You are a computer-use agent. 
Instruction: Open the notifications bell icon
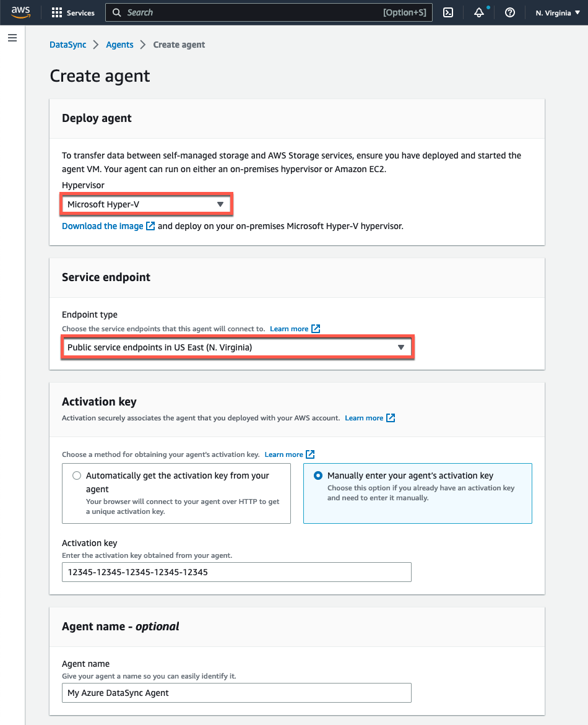click(479, 12)
